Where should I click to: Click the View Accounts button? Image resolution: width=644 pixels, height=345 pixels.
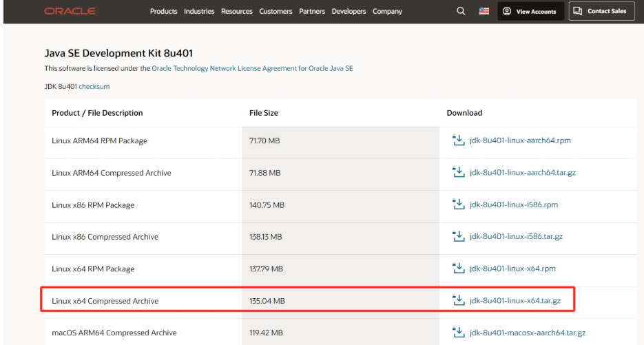click(x=530, y=11)
